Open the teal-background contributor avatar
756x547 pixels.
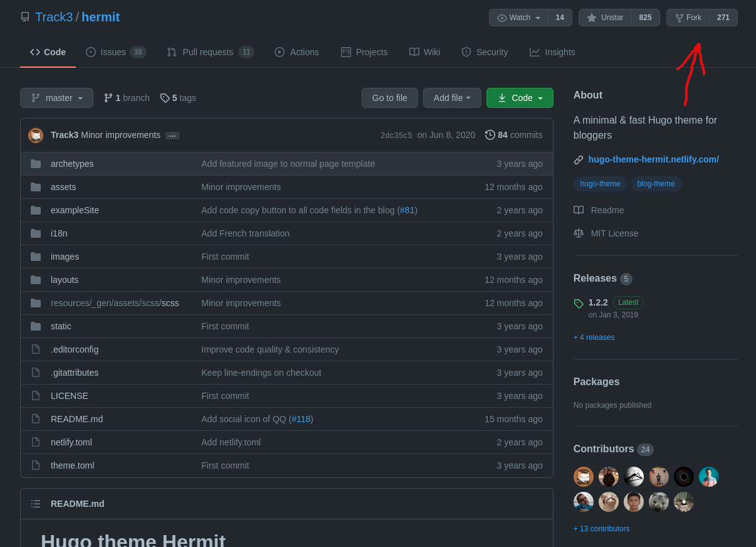coord(709,477)
